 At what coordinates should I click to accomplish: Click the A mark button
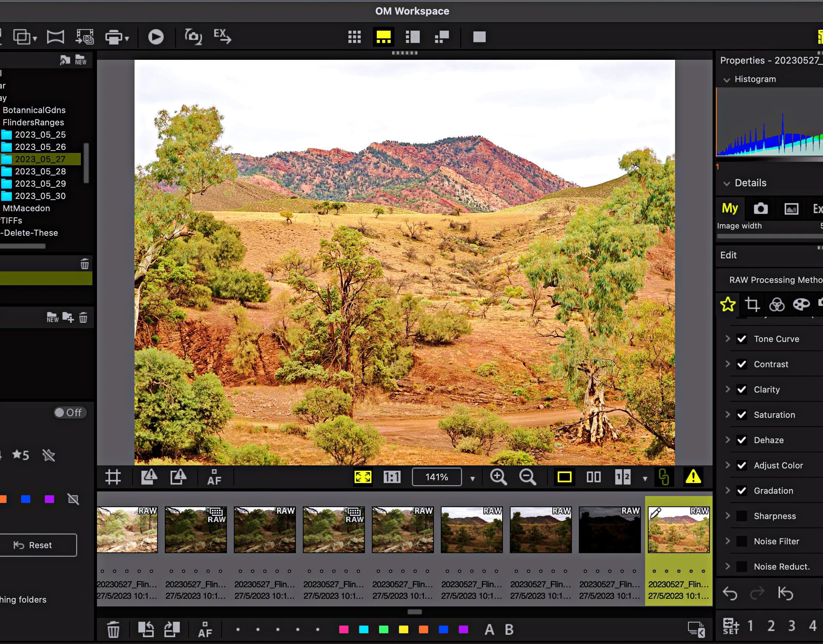(x=489, y=629)
